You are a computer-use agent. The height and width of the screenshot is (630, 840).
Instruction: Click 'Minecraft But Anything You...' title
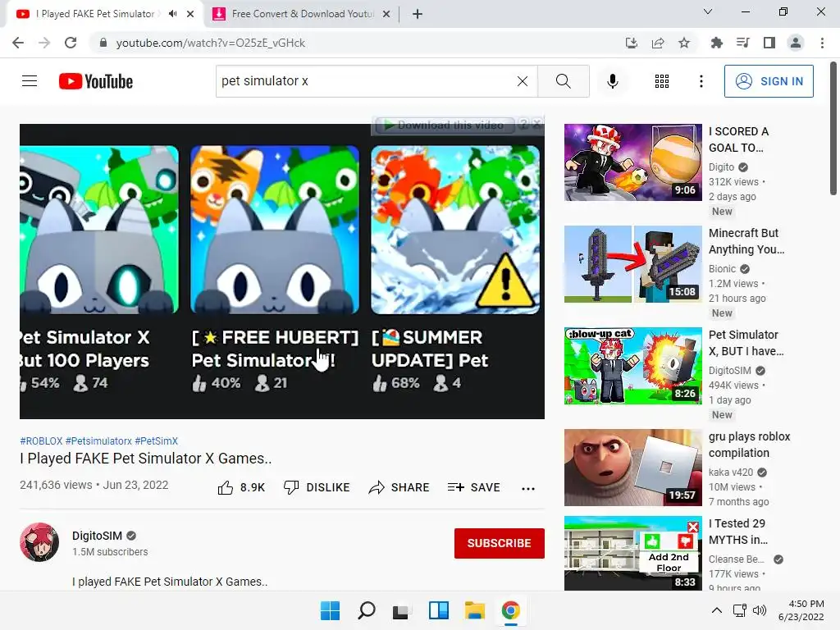coord(746,241)
